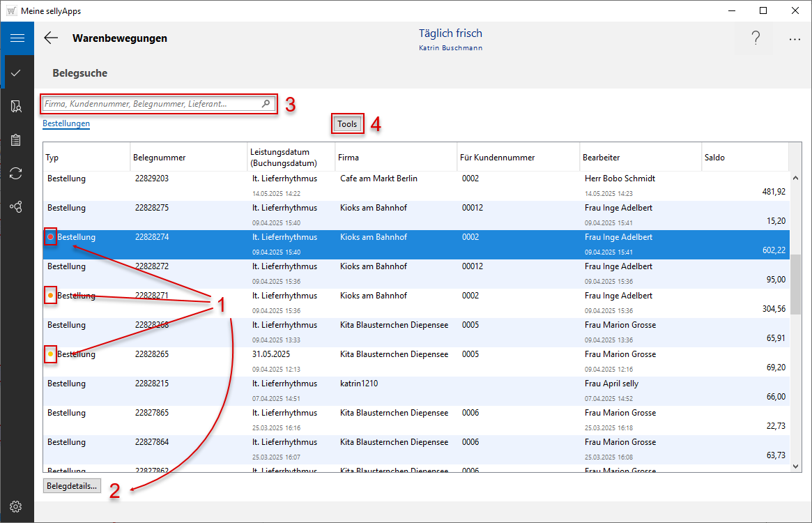Click the back arrow beside Warenbewegungen
The width and height of the screenshot is (812, 523).
[51, 38]
